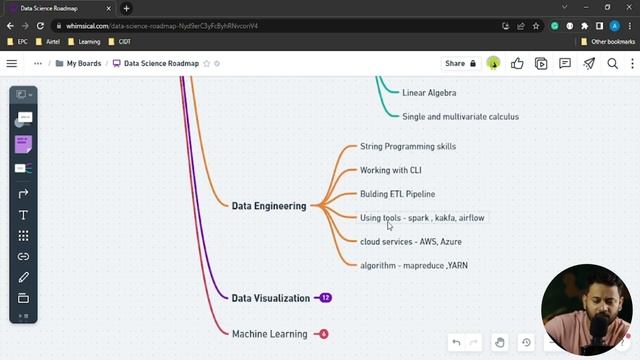This screenshot has width=640, height=360.
Task: Close the Data Science Roadmap tab
Action: click(x=109, y=9)
